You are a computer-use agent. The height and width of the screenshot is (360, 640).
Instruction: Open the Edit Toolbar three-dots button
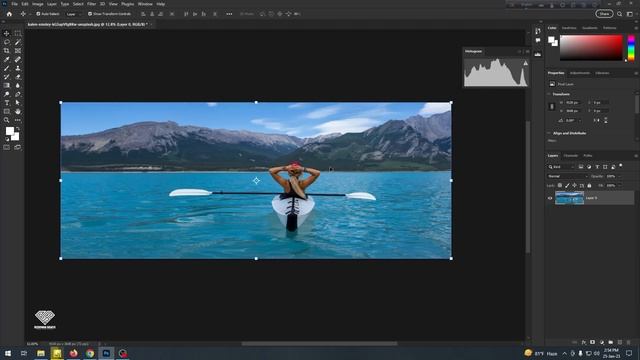[x=18, y=120]
